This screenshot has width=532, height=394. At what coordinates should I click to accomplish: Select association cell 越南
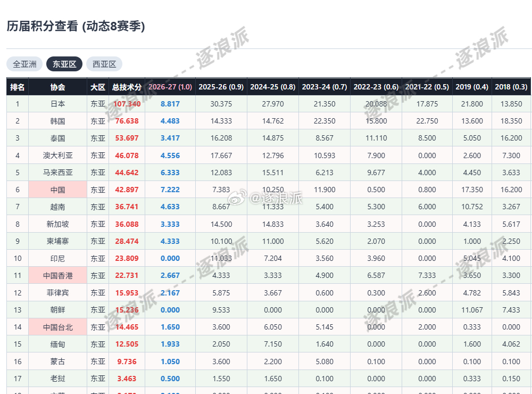coord(57,207)
